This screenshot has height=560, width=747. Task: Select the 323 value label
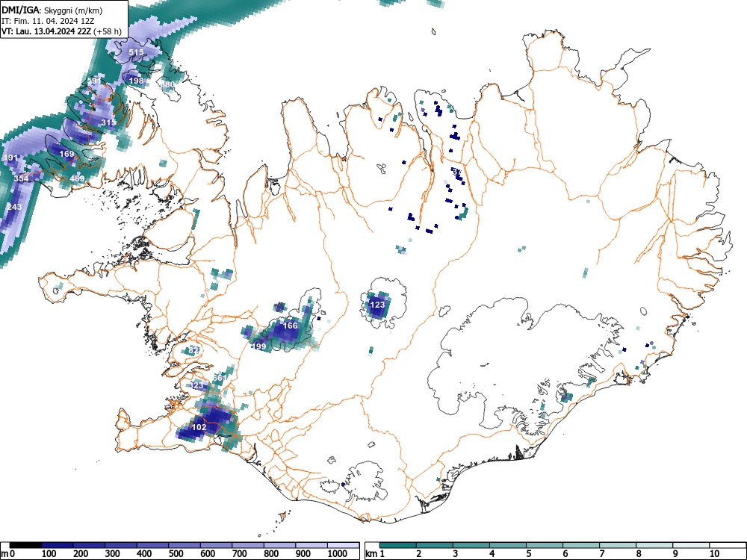(x=197, y=385)
